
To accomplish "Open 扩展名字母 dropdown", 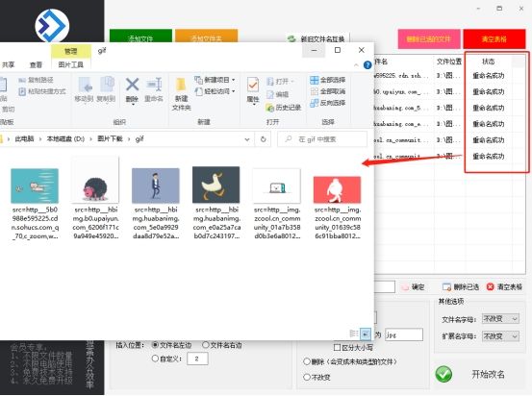I will tap(500, 336).
